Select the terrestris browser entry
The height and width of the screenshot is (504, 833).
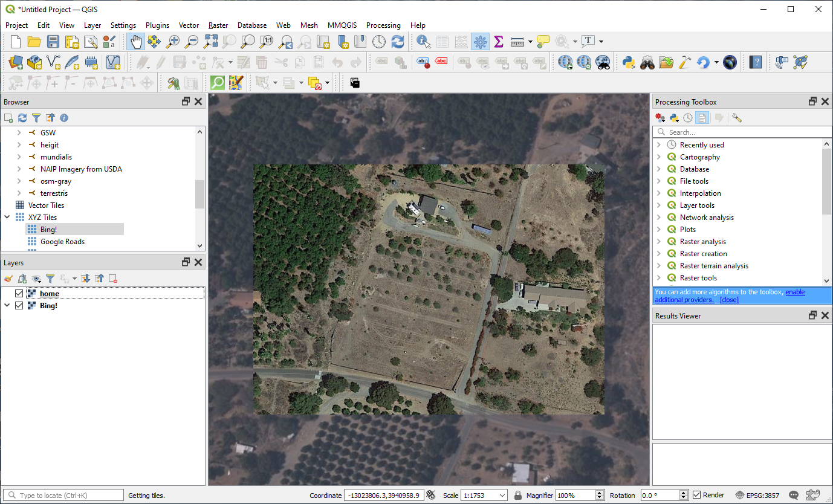click(x=54, y=193)
